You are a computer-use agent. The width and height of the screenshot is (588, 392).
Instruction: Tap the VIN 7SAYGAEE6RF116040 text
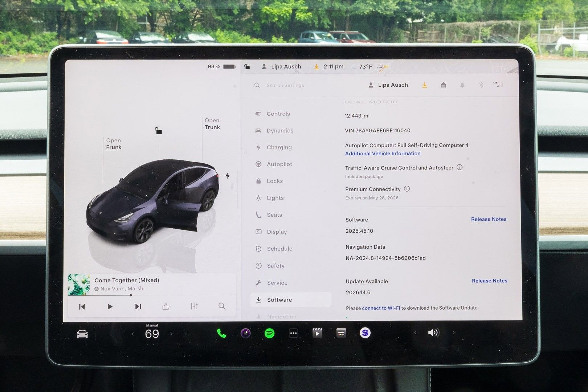[377, 131]
